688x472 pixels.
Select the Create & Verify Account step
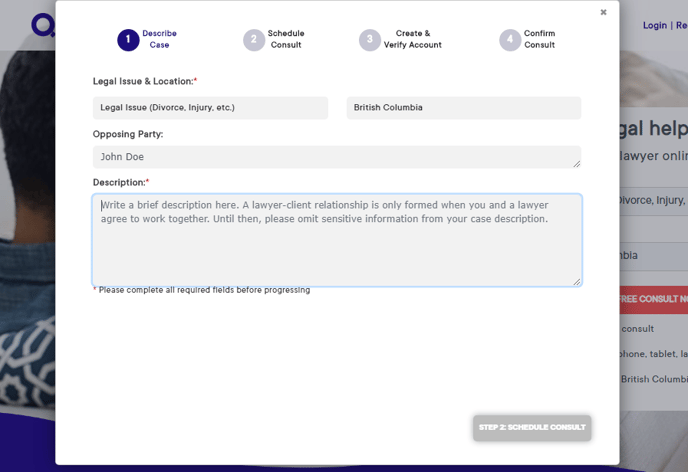(x=412, y=39)
